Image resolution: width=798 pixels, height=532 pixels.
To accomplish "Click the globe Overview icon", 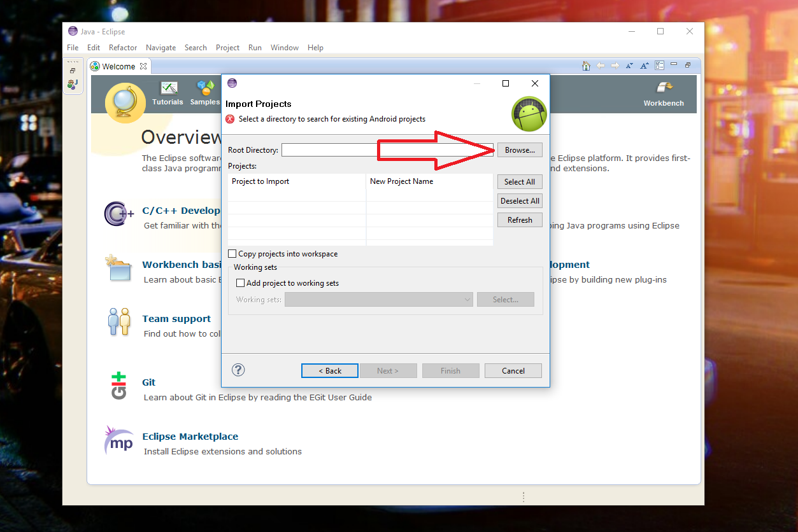I will point(125,102).
